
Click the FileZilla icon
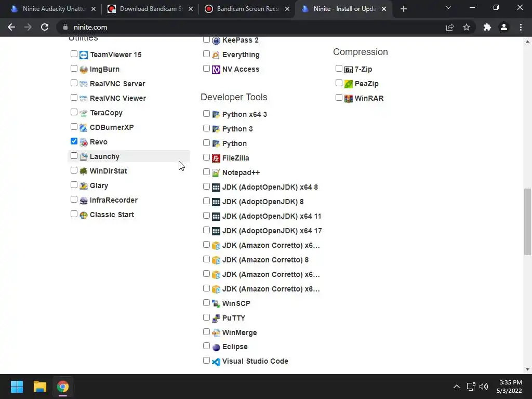[x=216, y=158]
